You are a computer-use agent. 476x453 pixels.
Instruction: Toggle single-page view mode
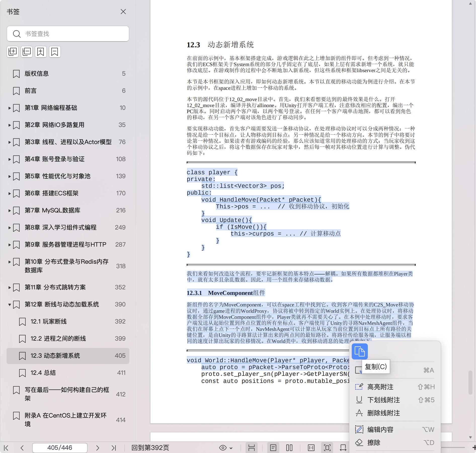click(x=273, y=448)
